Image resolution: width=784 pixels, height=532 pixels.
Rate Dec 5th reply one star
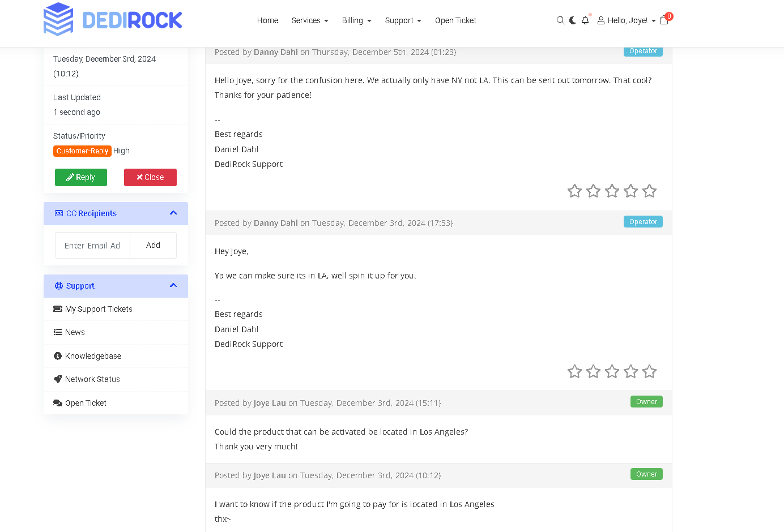(x=574, y=191)
